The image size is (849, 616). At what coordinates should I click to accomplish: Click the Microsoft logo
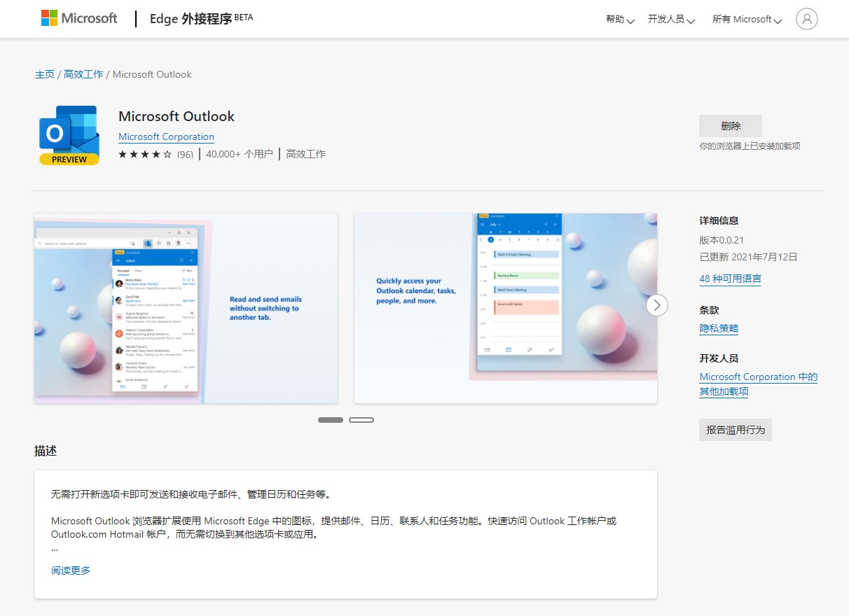coord(79,18)
